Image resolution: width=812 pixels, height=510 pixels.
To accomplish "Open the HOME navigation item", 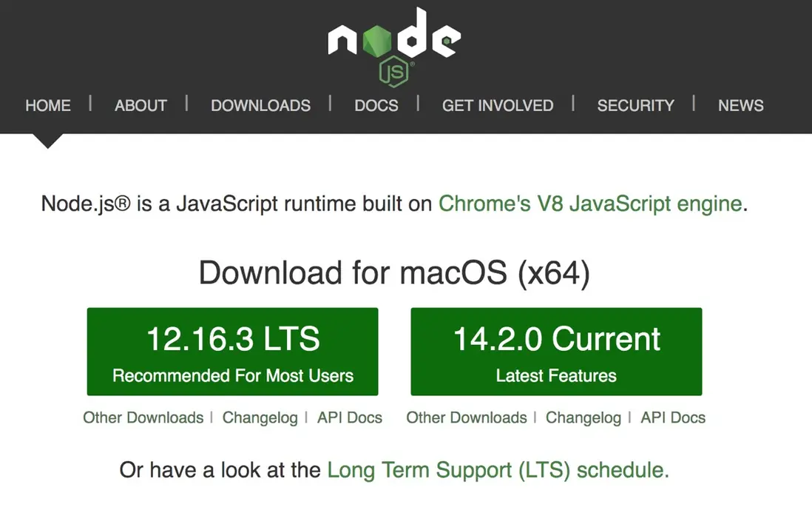I will [48, 105].
